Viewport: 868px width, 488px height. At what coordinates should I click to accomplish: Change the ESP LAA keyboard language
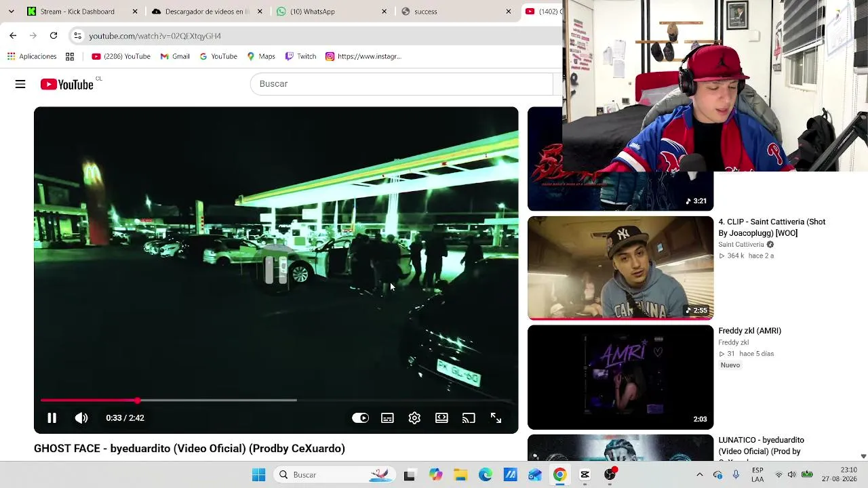pos(757,474)
